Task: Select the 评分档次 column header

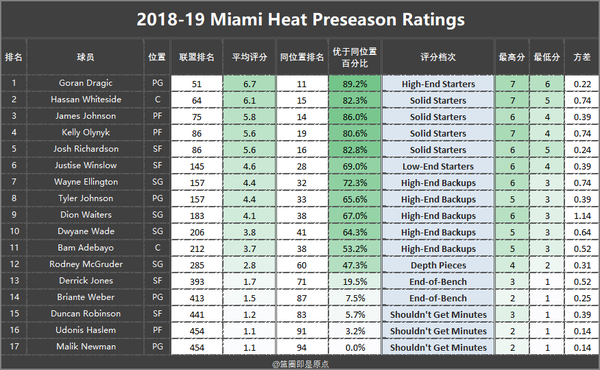Action: 438,57
